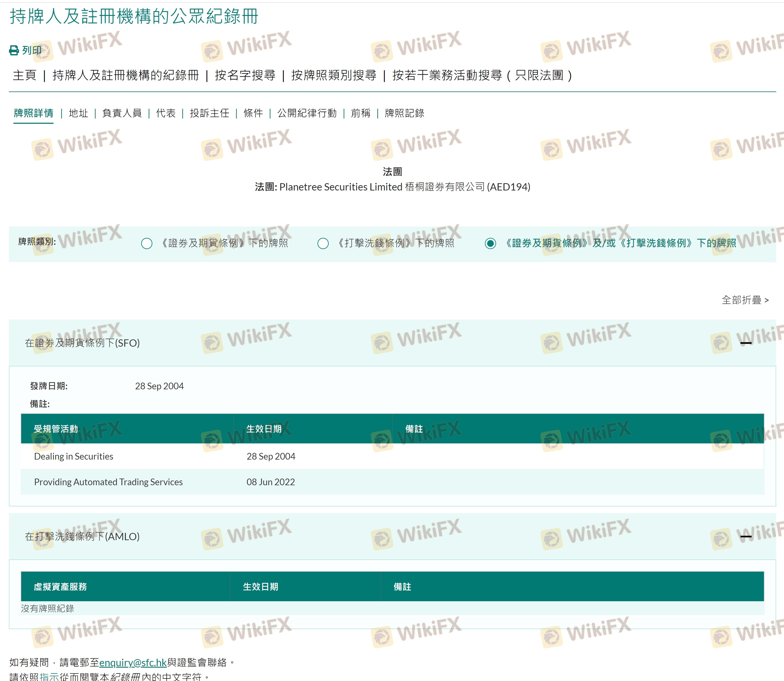The width and height of the screenshot is (784, 681).
Task: Click the 生效日期 header in SFO table
Action: [x=264, y=429]
